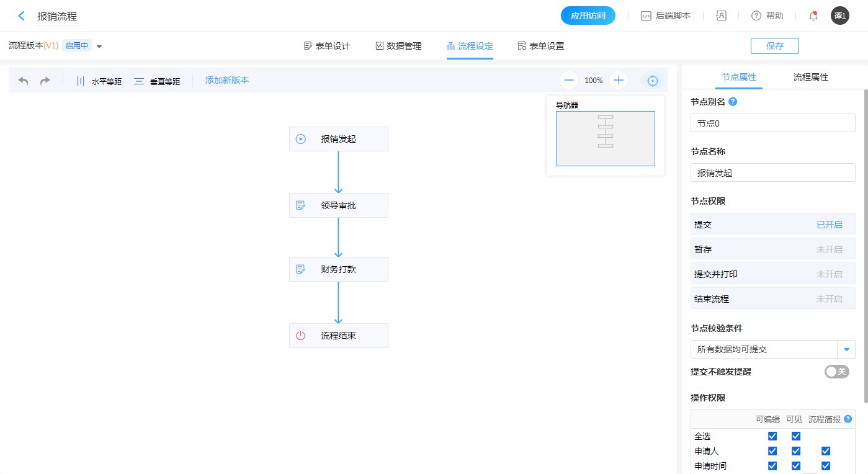Click the back arrow beside 报销流程
The width and height of the screenshot is (868, 474).
tap(22, 16)
